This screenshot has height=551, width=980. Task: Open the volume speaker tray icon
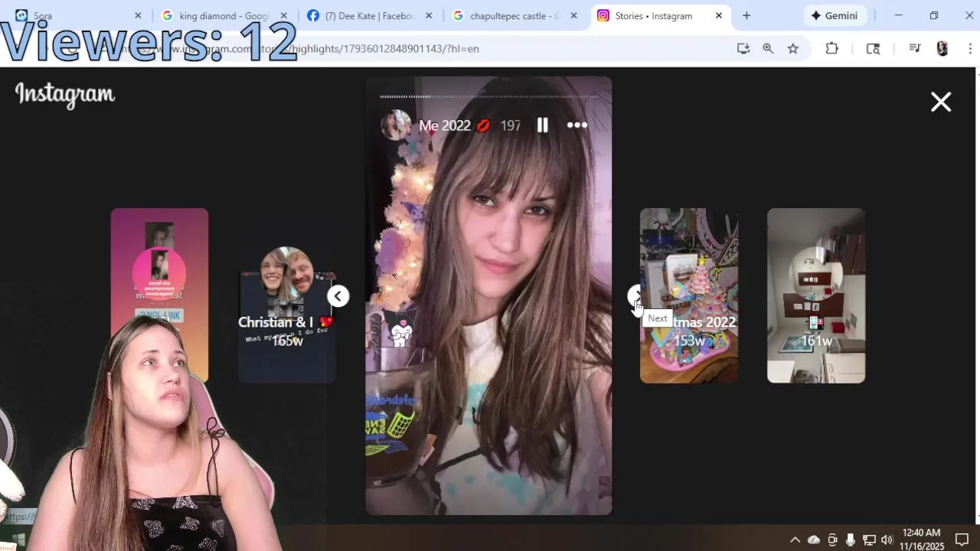pos(887,540)
